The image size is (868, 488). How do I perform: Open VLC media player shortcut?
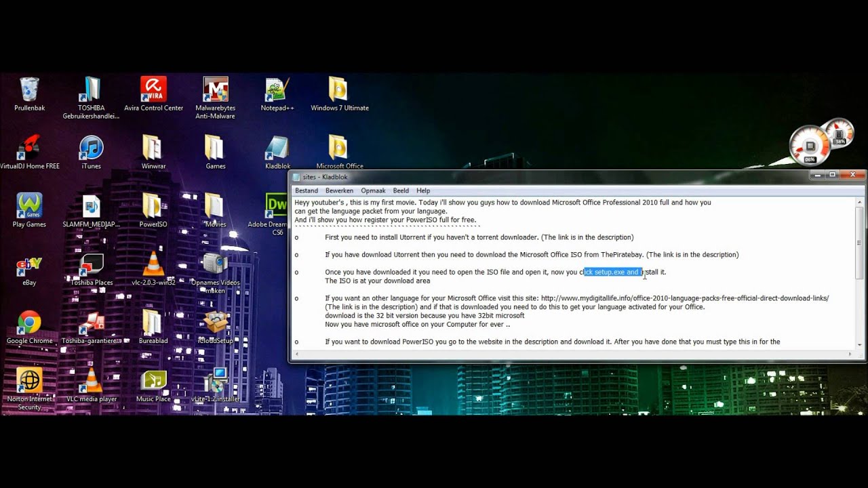click(x=91, y=386)
